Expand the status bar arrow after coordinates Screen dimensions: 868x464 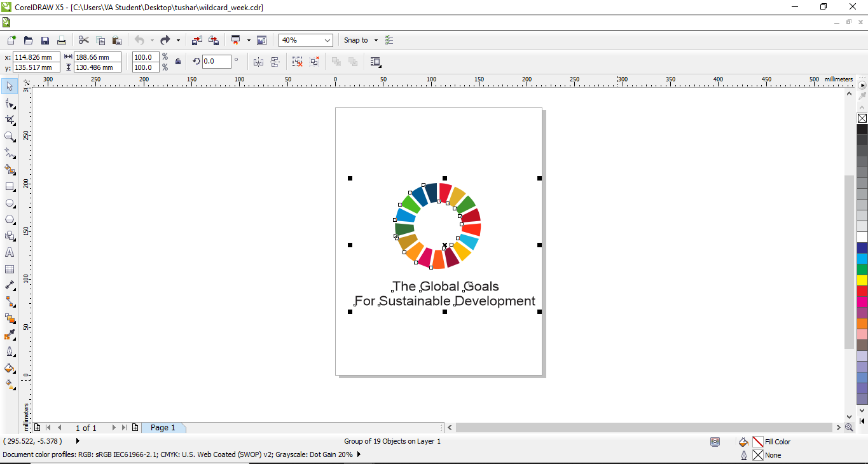coord(78,441)
